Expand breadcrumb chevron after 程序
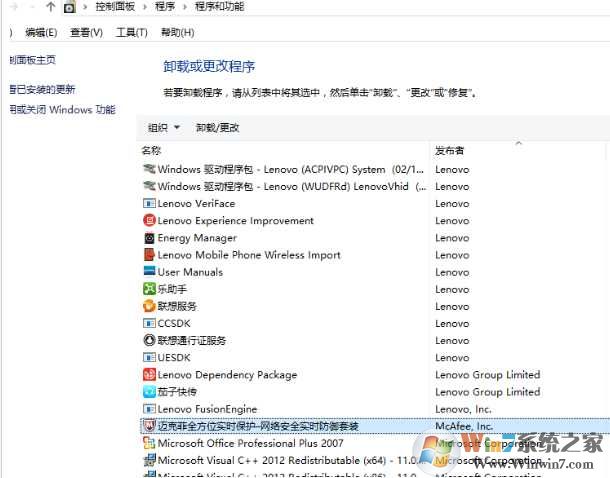The height and width of the screenshot is (478, 610). 184,7
